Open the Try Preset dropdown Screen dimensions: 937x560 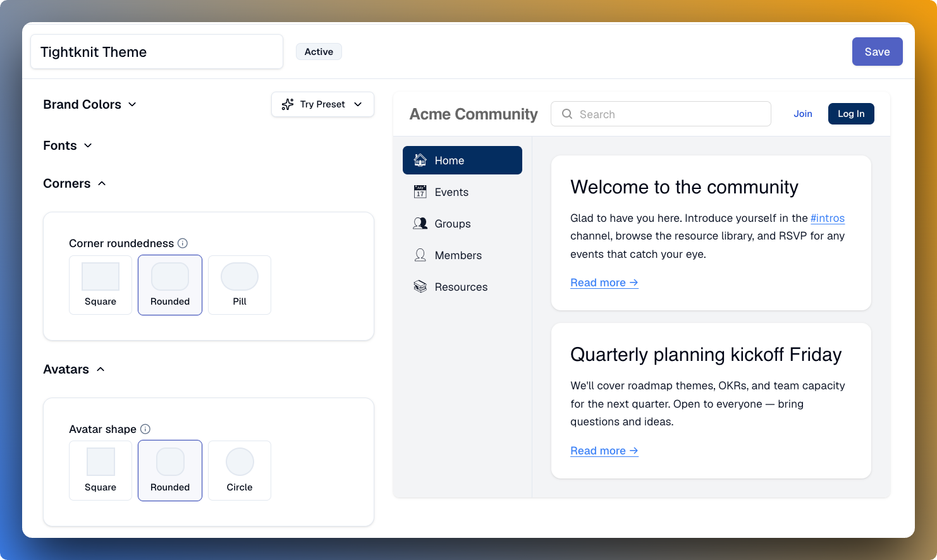tap(322, 104)
